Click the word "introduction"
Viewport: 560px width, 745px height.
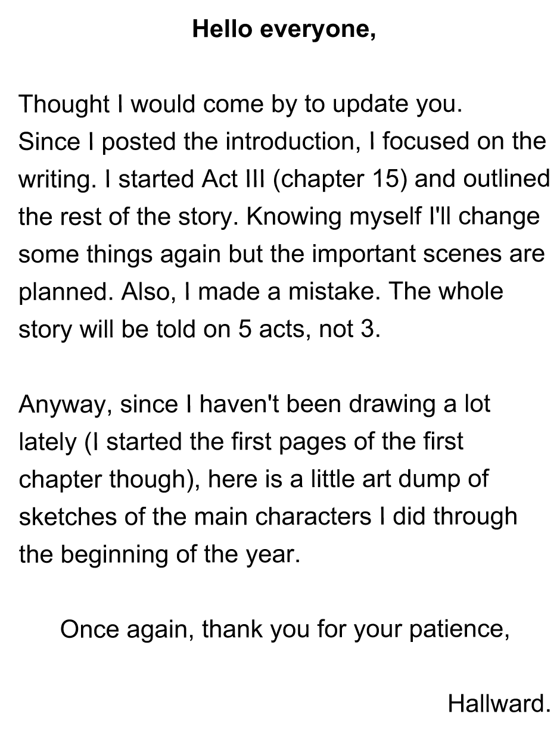click(292, 142)
